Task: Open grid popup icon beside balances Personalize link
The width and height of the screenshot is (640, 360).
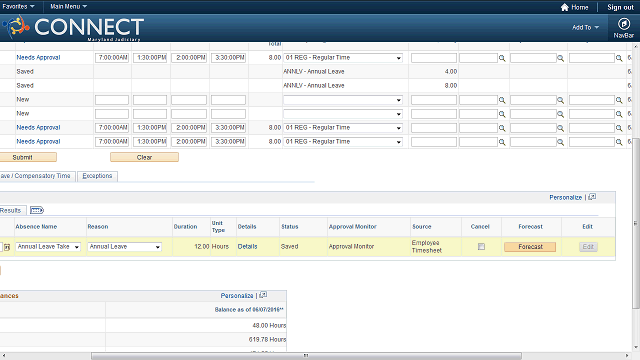Action: (263, 295)
